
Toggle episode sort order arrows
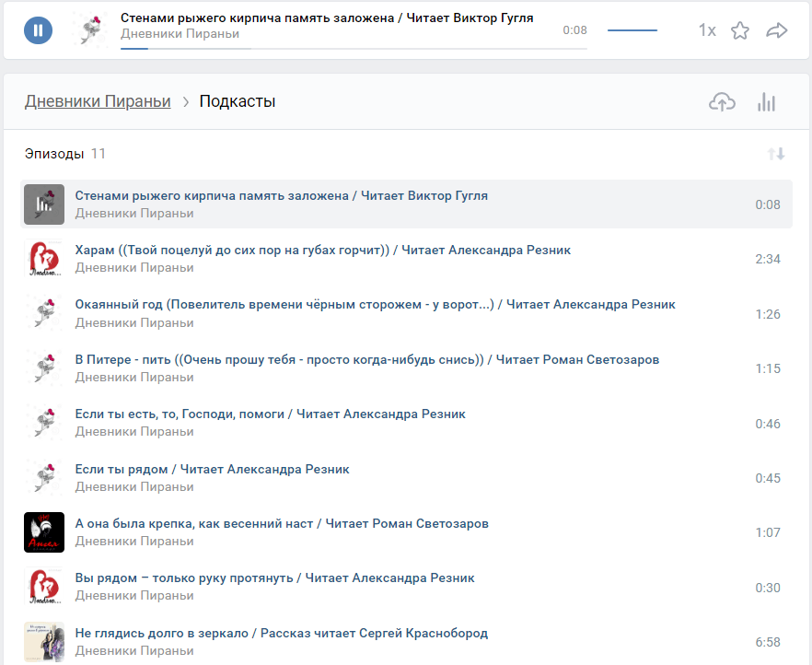point(776,154)
